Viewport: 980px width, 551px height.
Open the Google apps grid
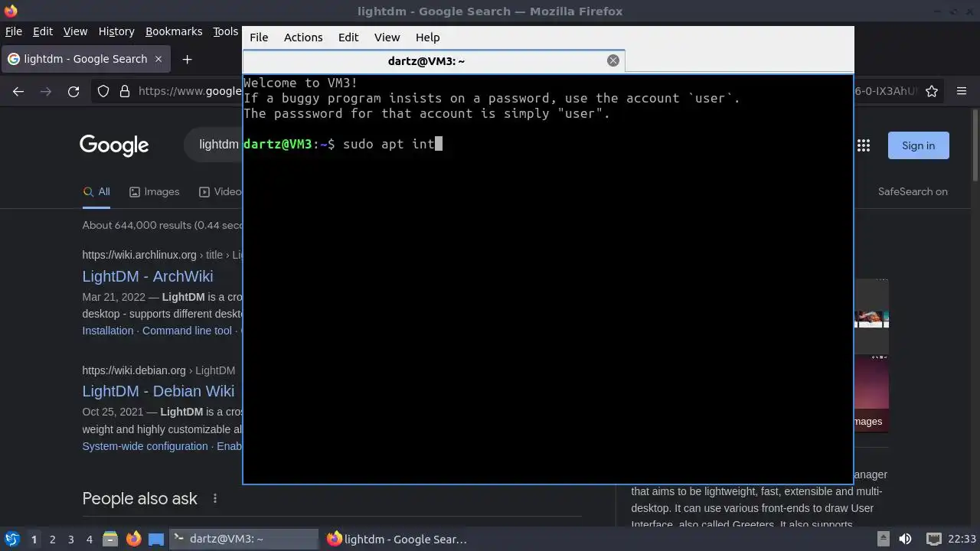tap(864, 145)
